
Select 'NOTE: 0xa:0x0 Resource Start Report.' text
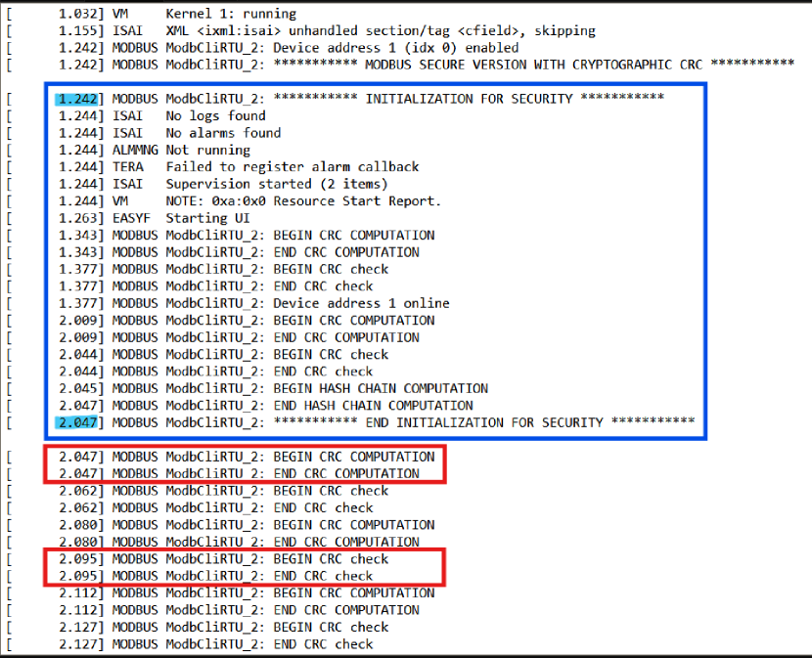(303, 201)
